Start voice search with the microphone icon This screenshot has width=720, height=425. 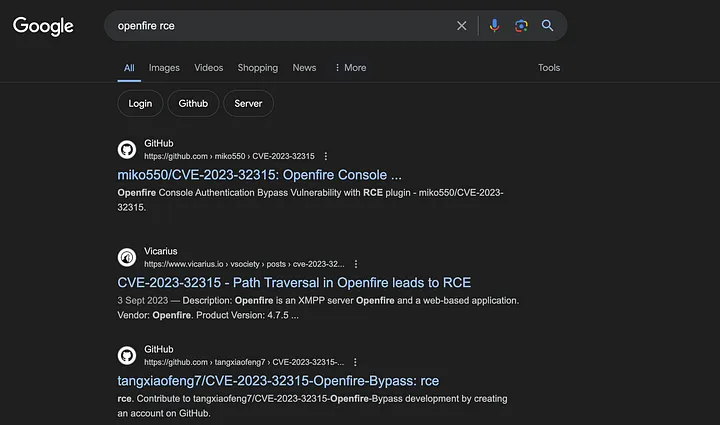pyautogui.click(x=494, y=26)
